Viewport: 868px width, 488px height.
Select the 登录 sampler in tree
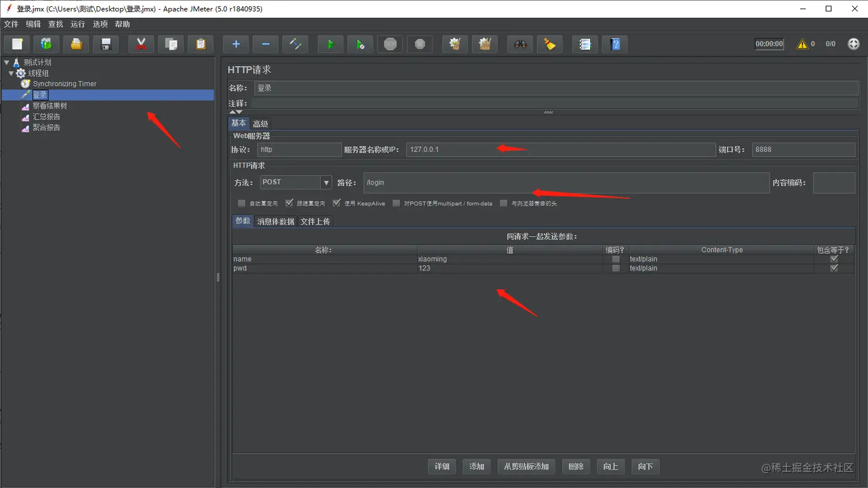click(40, 95)
